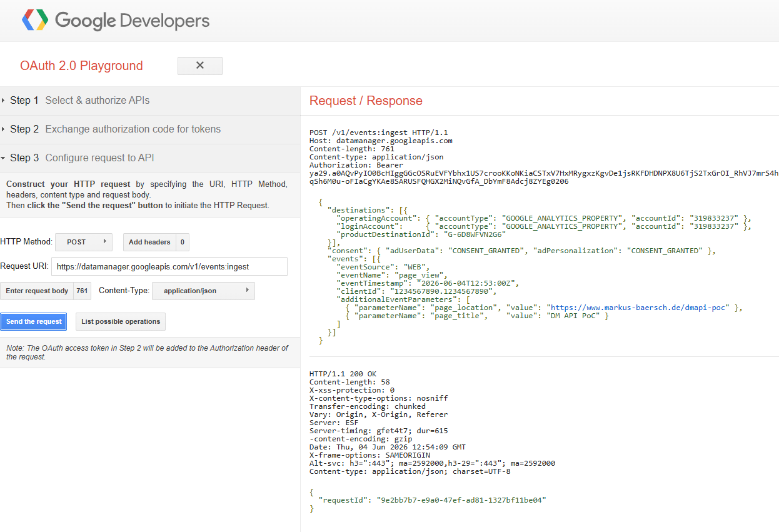Open the HTTP Method POST dropdown
The height and width of the screenshot is (532, 779).
pyautogui.click(x=83, y=242)
